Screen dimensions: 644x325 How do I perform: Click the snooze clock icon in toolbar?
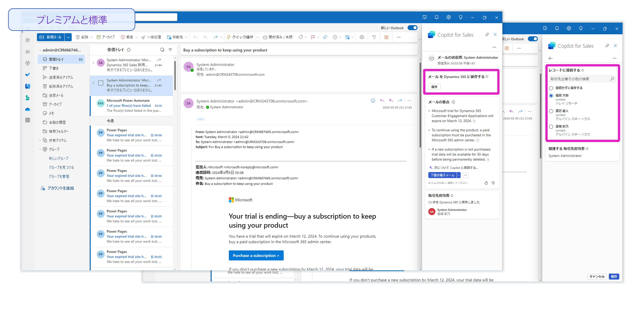click(335, 37)
